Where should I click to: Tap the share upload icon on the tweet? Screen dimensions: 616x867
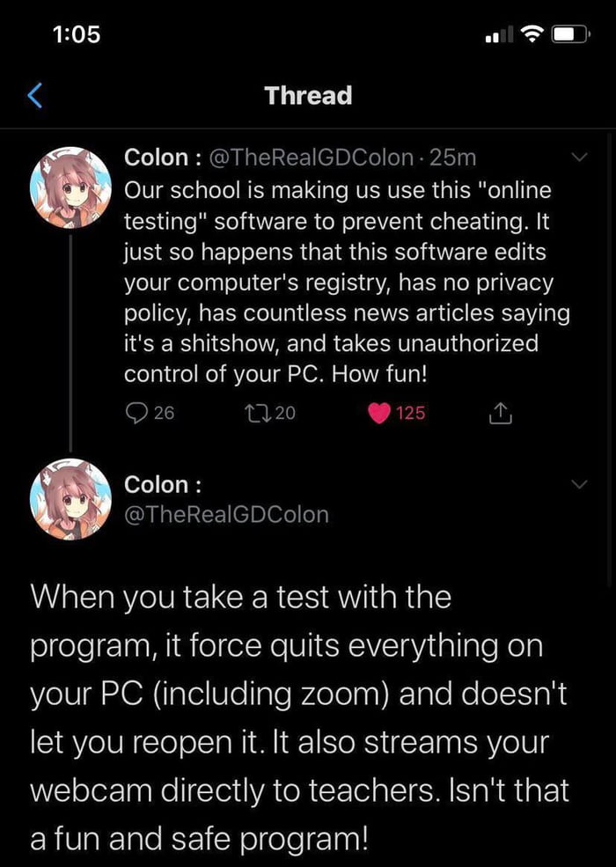501,414
